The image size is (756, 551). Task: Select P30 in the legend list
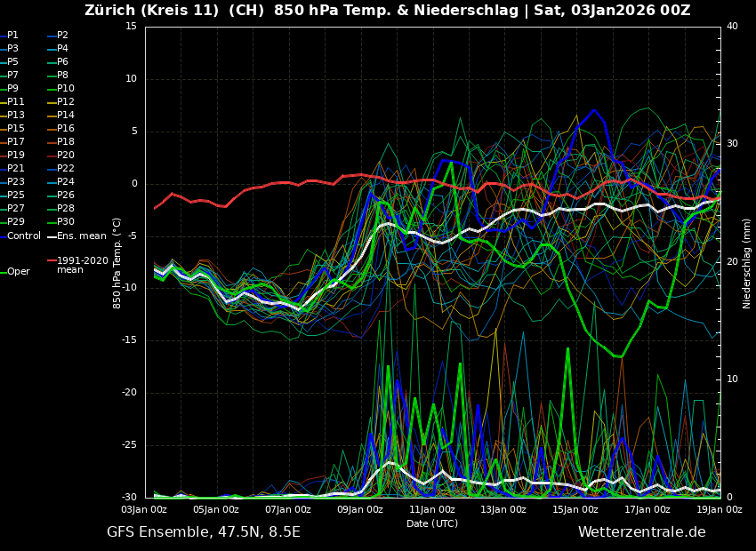pyautogui.click(x=65, y=222)
